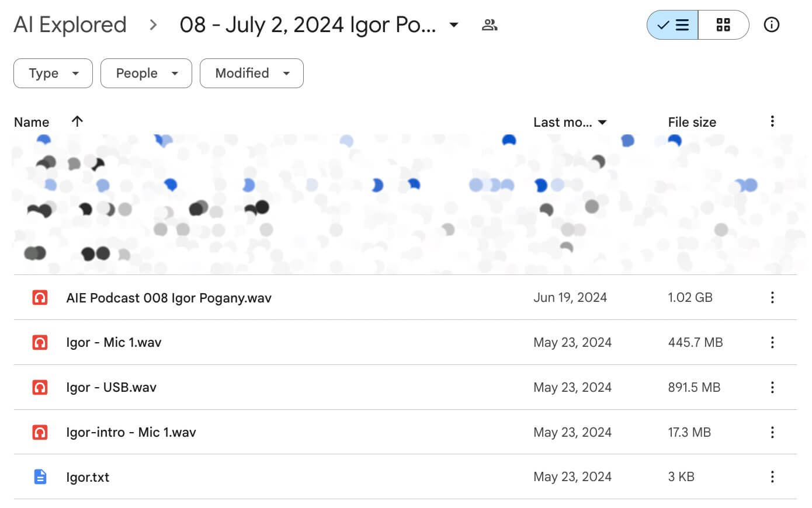This screenshot has height=508, width=812.
Task: Click the shared folder people icon
Action: pos(489,25)
